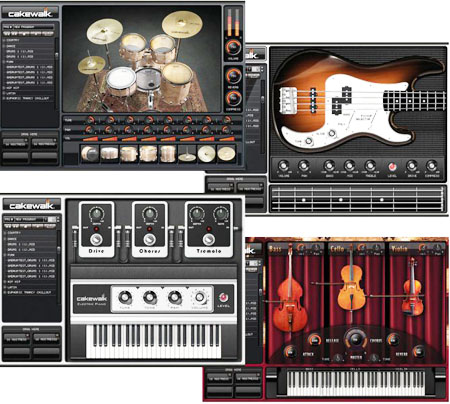
Task: Toggle the Tremolo pedal footswitch
Action: pos(209,239)
